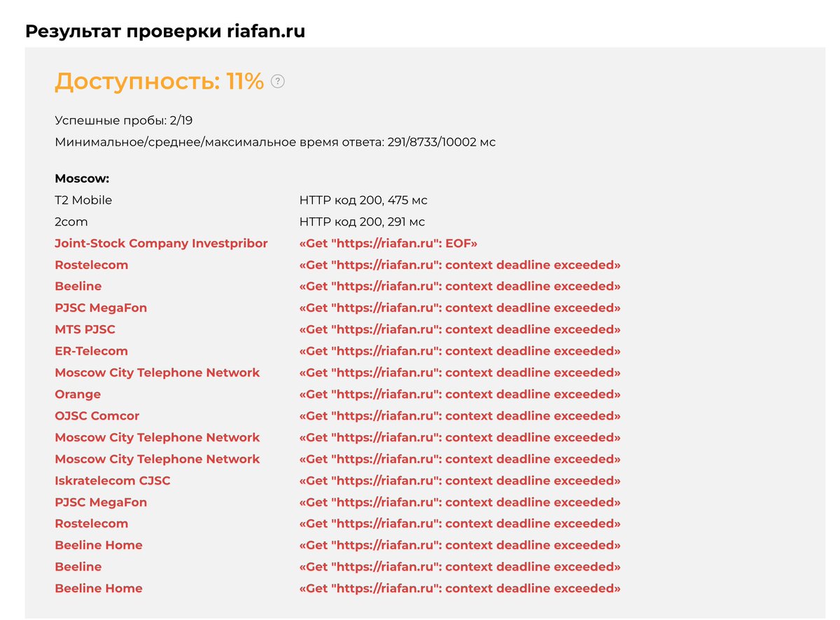Click the 'Moscow:' location heading
The height and width of the screenshot is (620, 840).
(82, 179)
